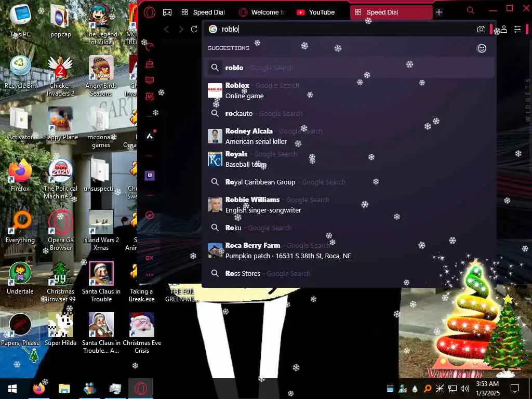Select the Firefox desktop shortcut

pyautogui.click(x=20, y=176)
